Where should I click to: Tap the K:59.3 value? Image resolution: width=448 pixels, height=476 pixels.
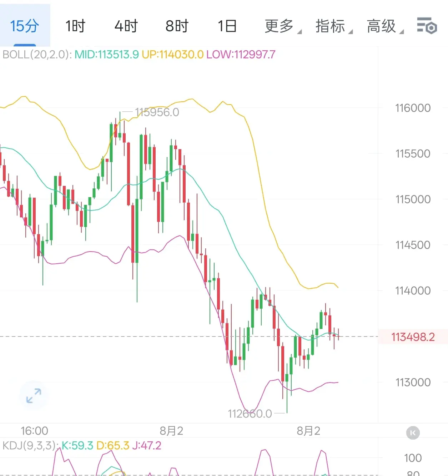[77, 445]
